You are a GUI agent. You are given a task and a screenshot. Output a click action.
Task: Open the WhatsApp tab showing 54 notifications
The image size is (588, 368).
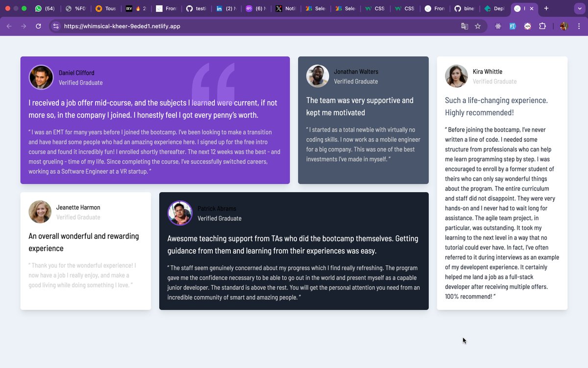[45, 8]
